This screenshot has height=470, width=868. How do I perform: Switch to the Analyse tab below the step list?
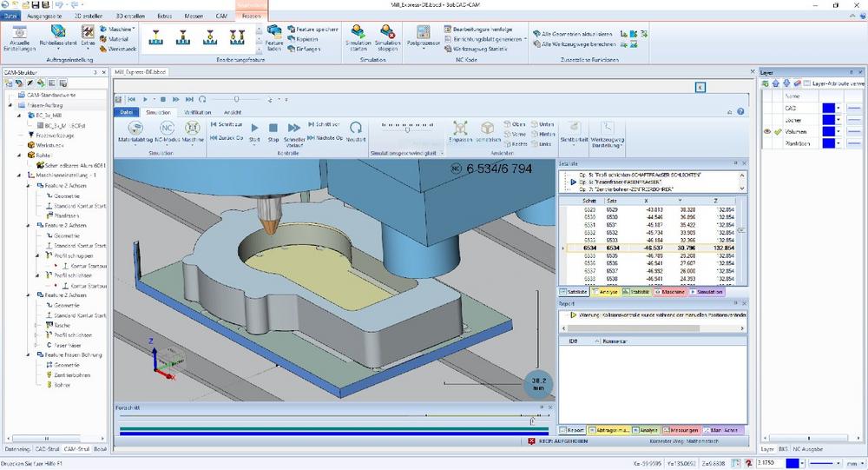(x=604, y=292)
